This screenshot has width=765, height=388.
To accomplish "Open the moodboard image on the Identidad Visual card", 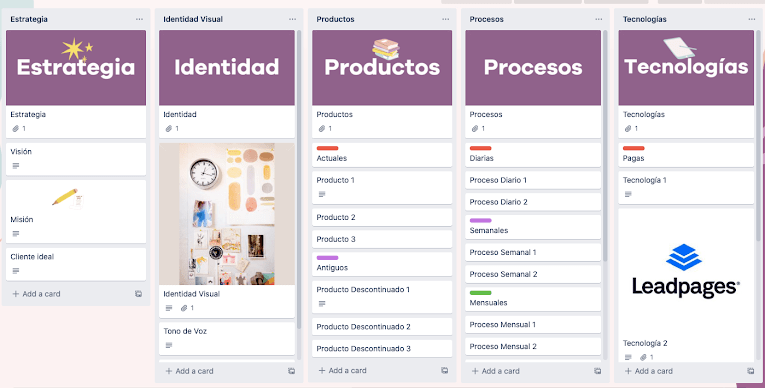I will point(227,214).
